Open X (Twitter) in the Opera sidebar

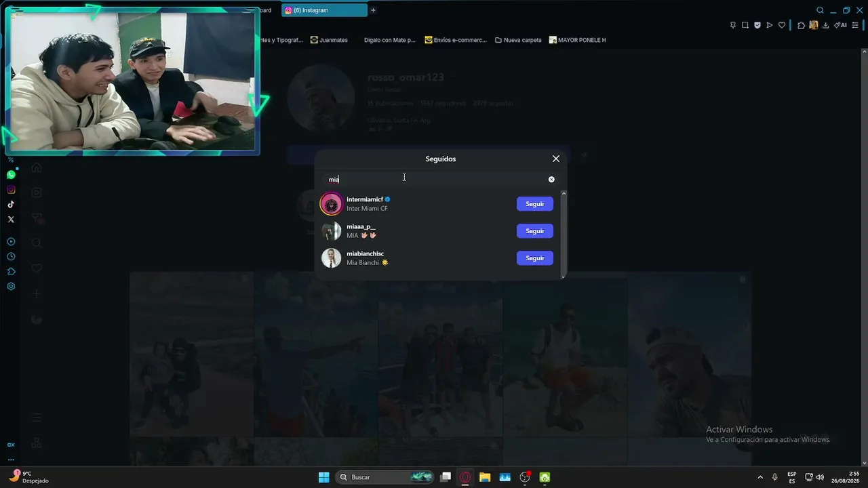click(x=11, y=220)
